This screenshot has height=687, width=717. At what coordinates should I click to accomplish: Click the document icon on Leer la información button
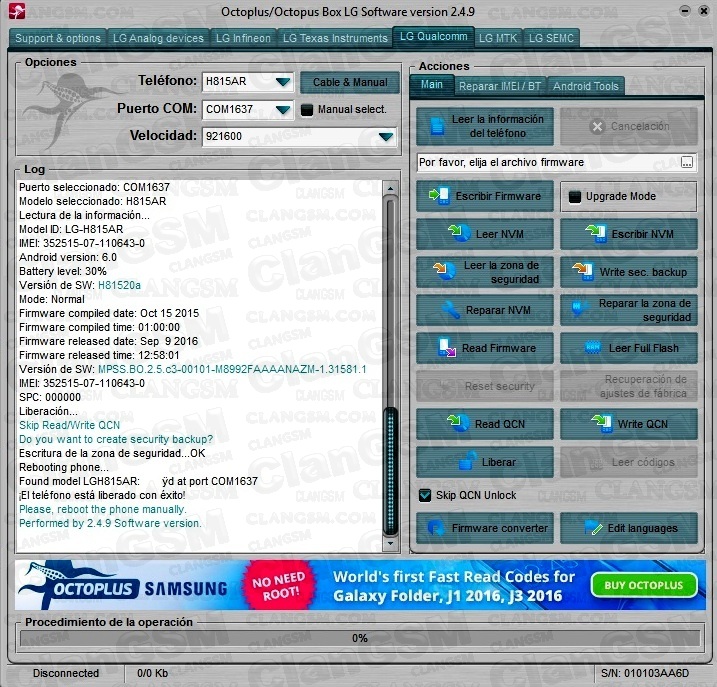(x=437, y=126)
